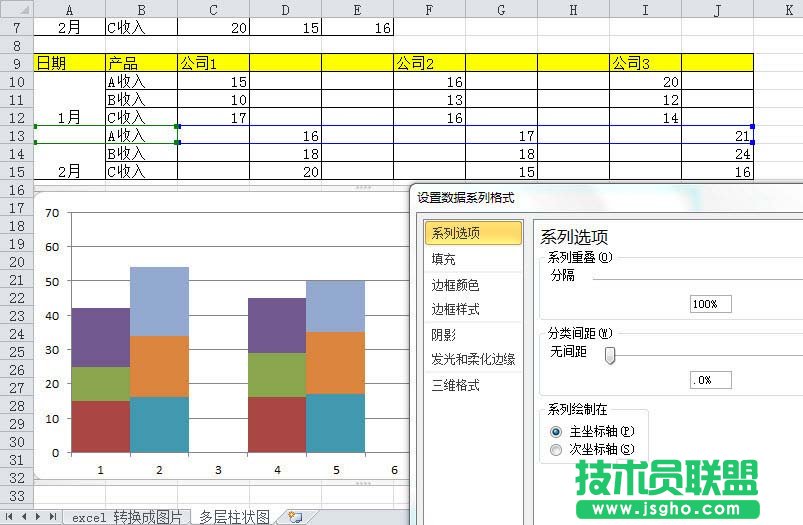Viewport: 803px width, 525px height.
Task: Click the 公司2 header cell
Action: coord(429,63)
